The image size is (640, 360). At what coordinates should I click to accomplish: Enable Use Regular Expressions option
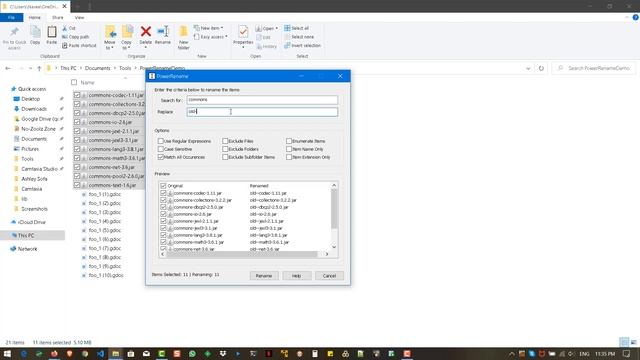pos(161,141)
